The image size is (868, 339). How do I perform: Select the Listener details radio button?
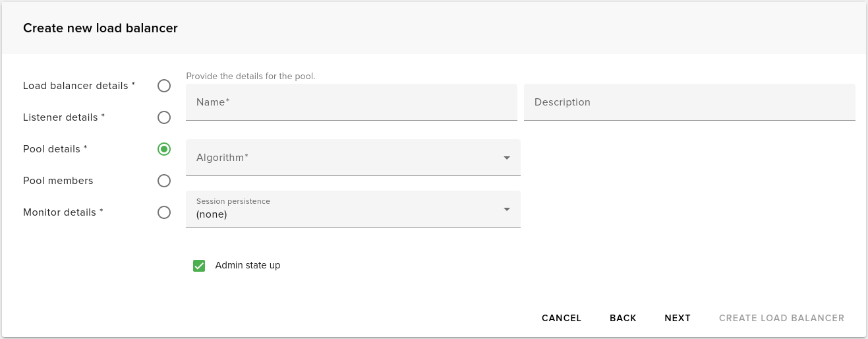(164, 117)
